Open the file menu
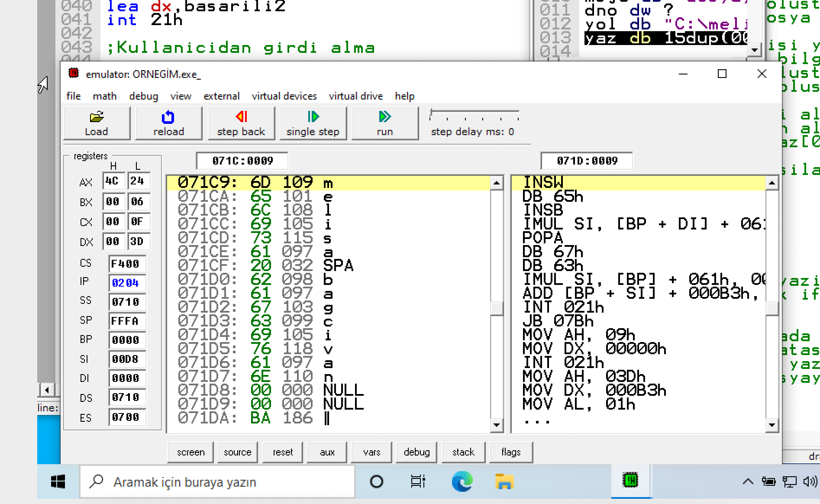 73,96
